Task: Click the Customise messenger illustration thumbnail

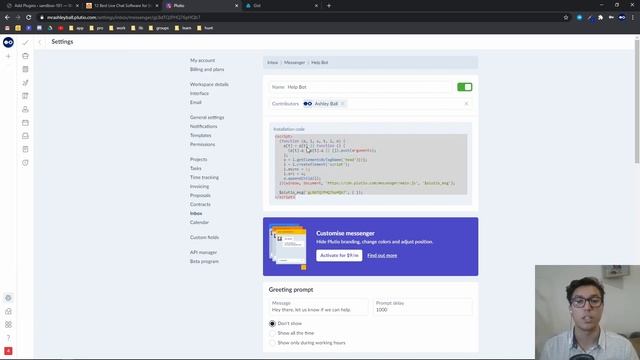Action: tap(288, 247)
